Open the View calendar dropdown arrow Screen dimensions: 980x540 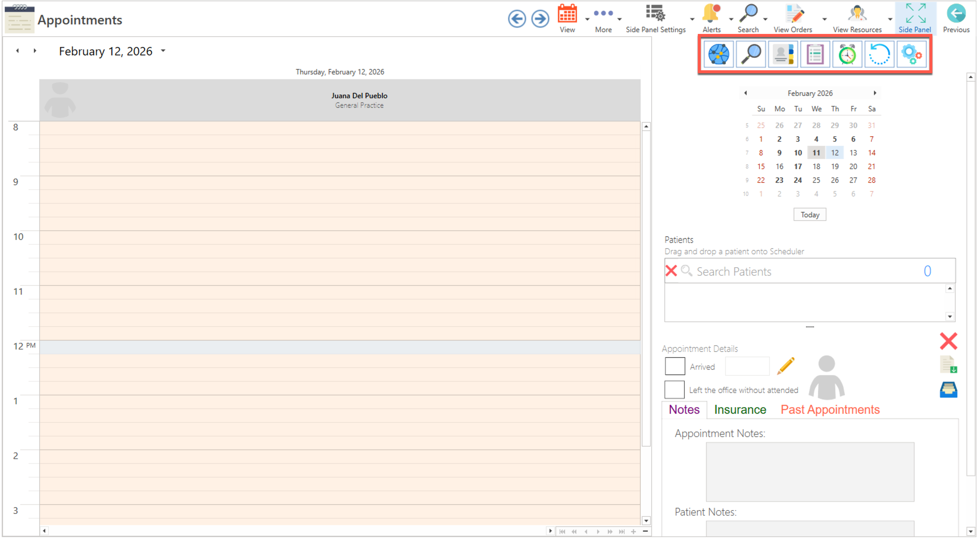point(587,19)
